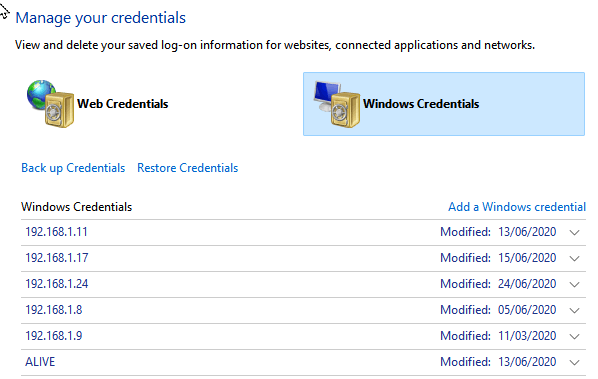
Task: Click Add a Windows credential
Action: [517, 207]
